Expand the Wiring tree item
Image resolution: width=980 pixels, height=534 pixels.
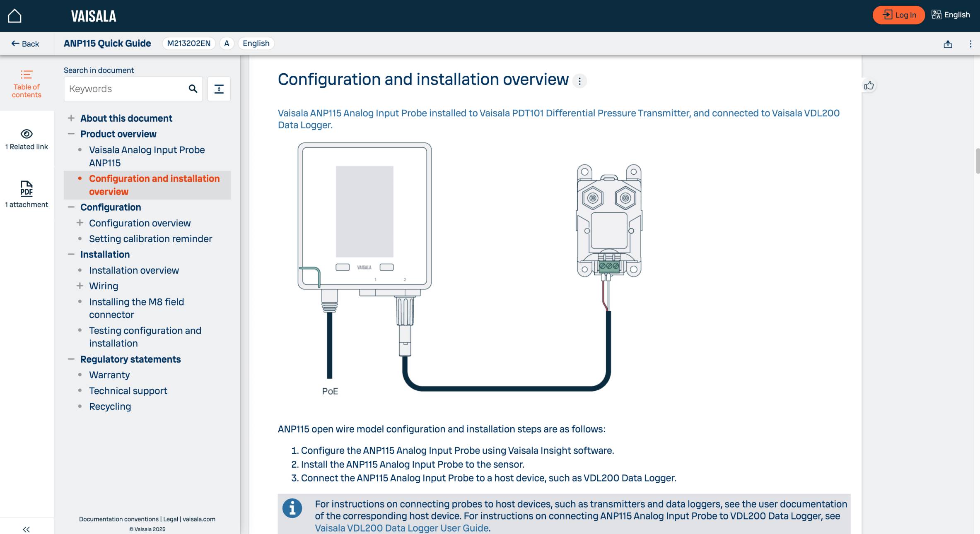point(80,286)
